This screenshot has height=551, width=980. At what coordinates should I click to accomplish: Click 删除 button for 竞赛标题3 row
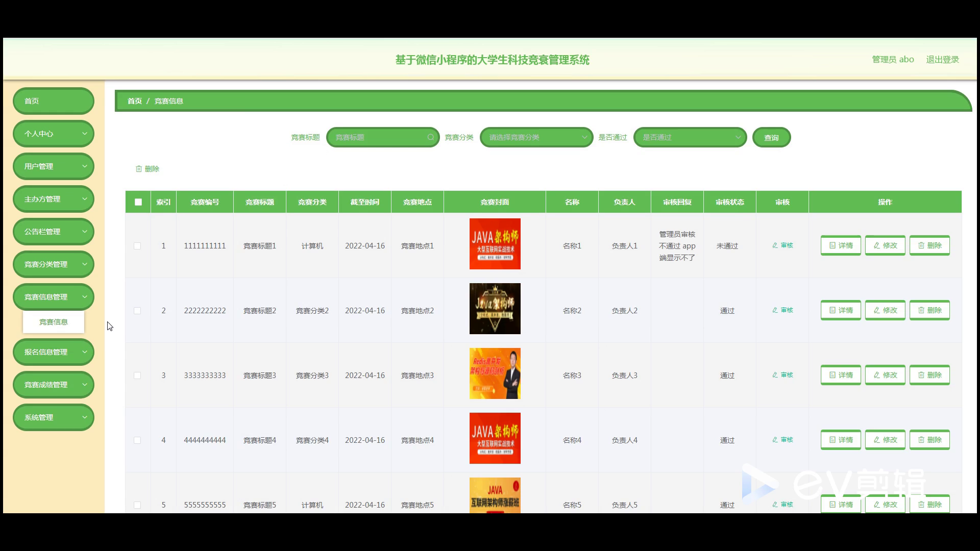929,375
